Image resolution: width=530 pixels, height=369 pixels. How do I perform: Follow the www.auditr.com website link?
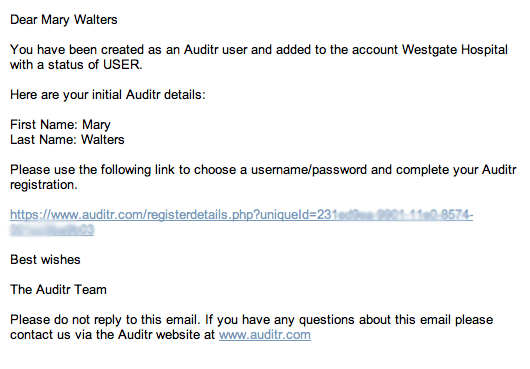(265, 335)
